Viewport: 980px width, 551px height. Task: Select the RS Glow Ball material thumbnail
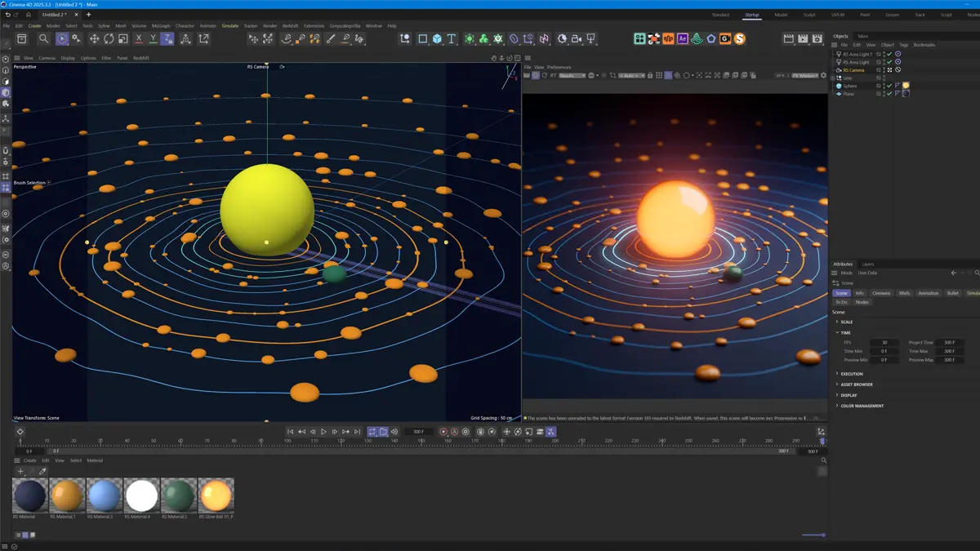click(x=216, y=495)
